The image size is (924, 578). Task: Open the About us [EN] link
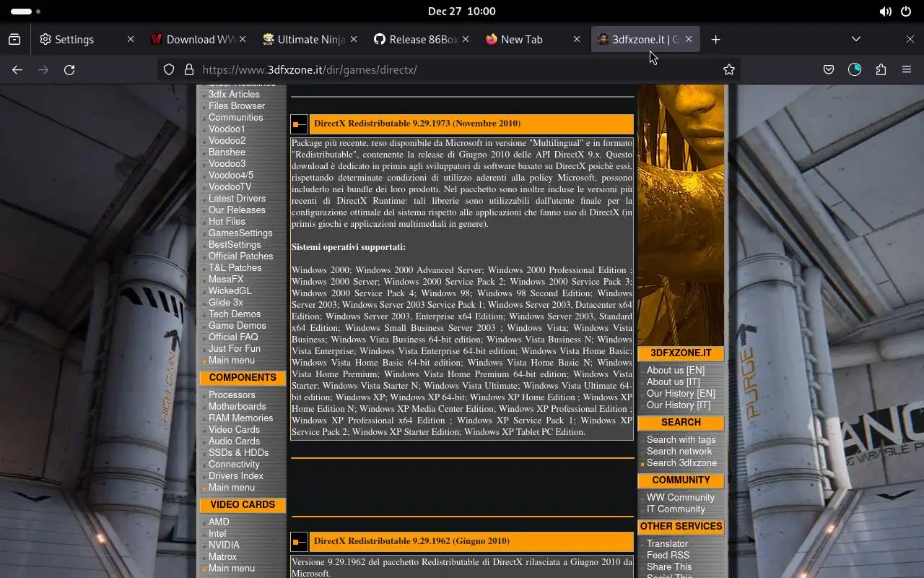[x=676, y=371]
